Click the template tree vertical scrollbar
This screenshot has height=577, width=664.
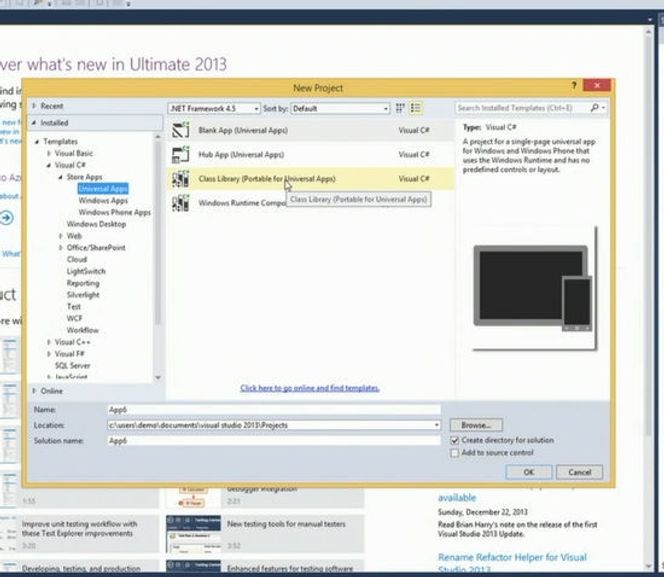click(158, 233)
